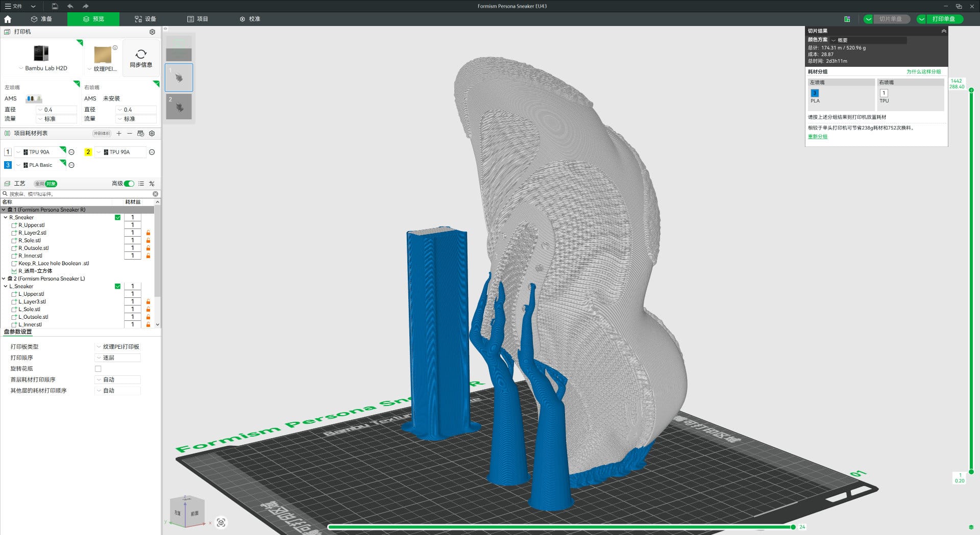The image size is (980, 535).
Task: Click the home icon in the top bar
Action: point(8,19)
